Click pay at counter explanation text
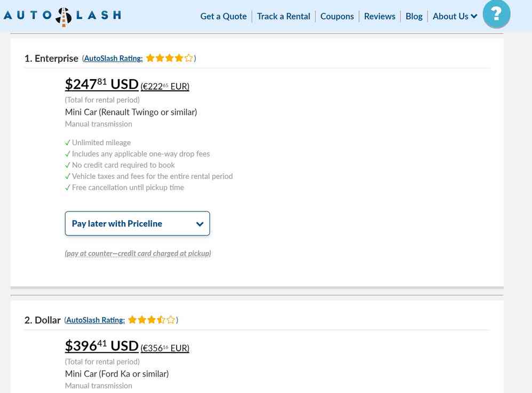The width and height of the screenshot is (532, 393). tap(138, 253)
